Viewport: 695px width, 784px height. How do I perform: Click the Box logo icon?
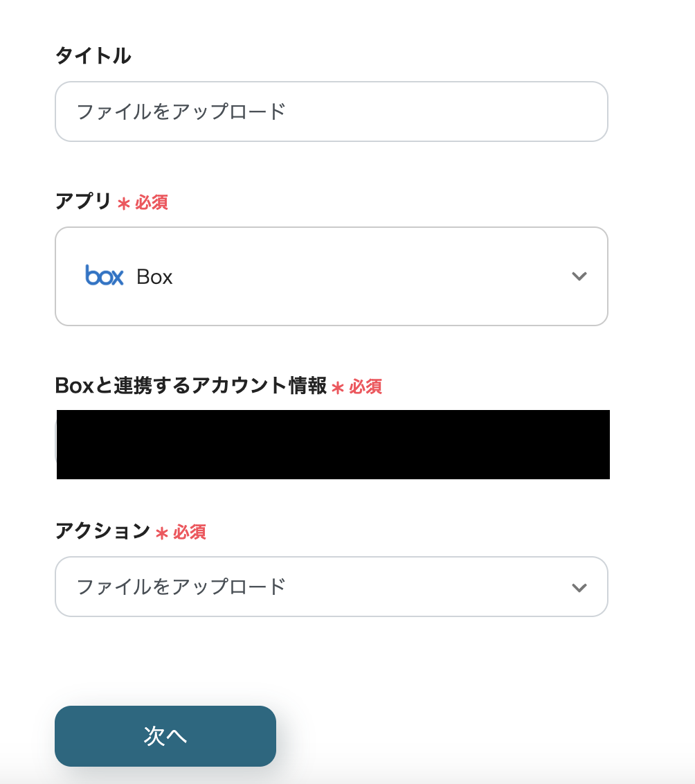coord(105,276)
